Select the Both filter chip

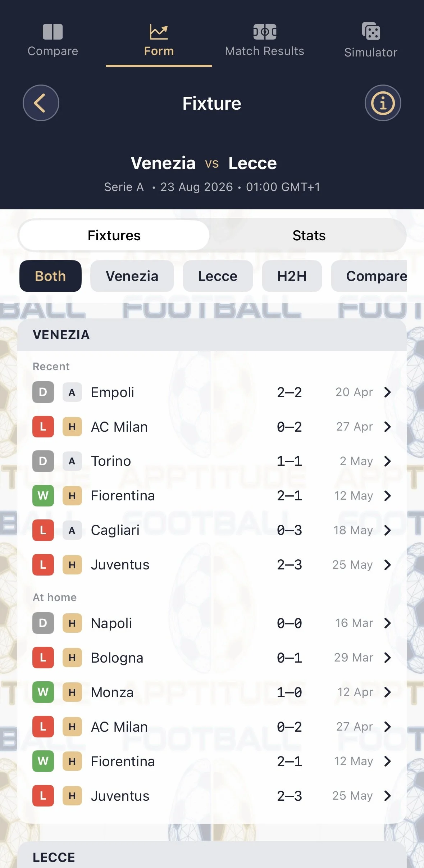50,276
